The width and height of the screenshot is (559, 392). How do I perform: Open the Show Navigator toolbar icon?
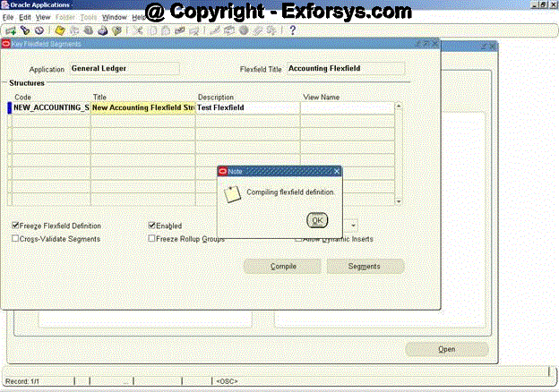(x=39, y=30)
